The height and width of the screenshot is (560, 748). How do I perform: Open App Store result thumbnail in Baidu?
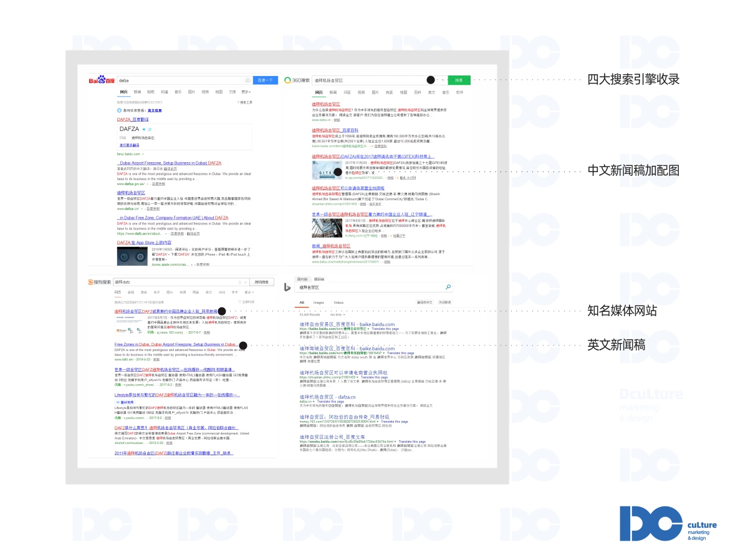tap(132, 256)
